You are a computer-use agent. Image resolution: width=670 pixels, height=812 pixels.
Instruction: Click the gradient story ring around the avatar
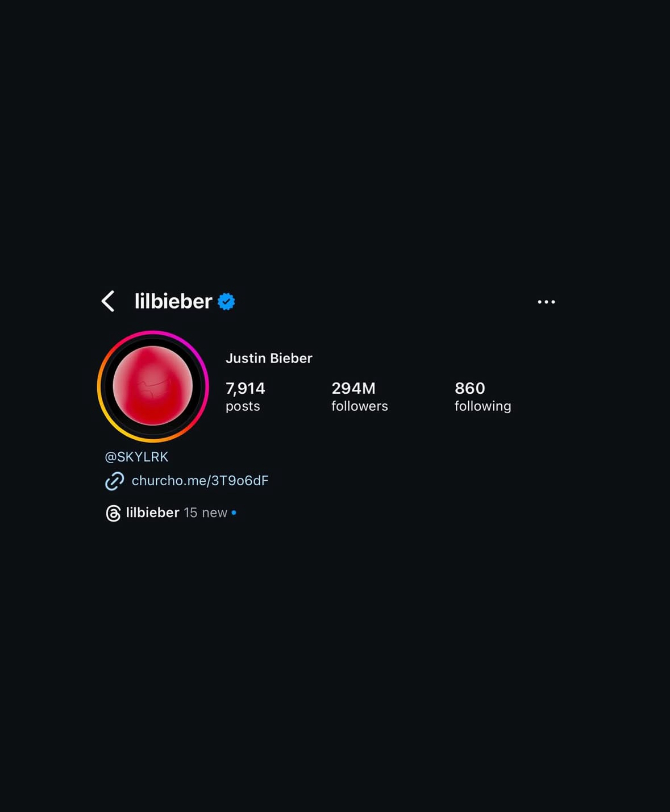99,386
